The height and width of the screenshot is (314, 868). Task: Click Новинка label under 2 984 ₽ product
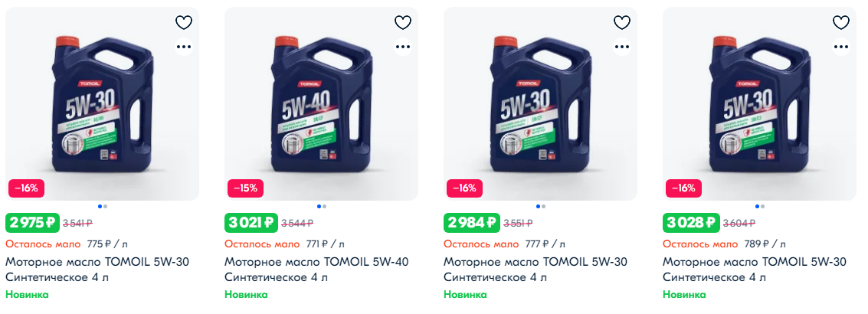tap(465, 295)
